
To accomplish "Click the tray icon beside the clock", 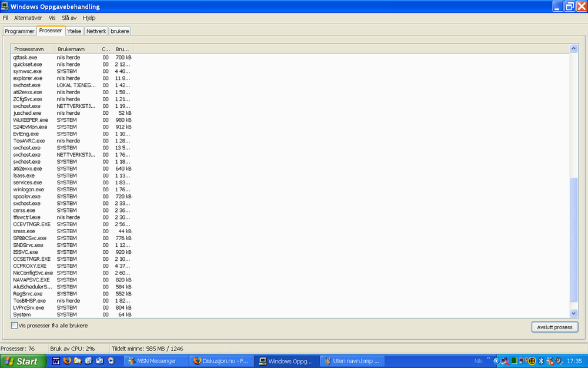I will tap(559, 361).
